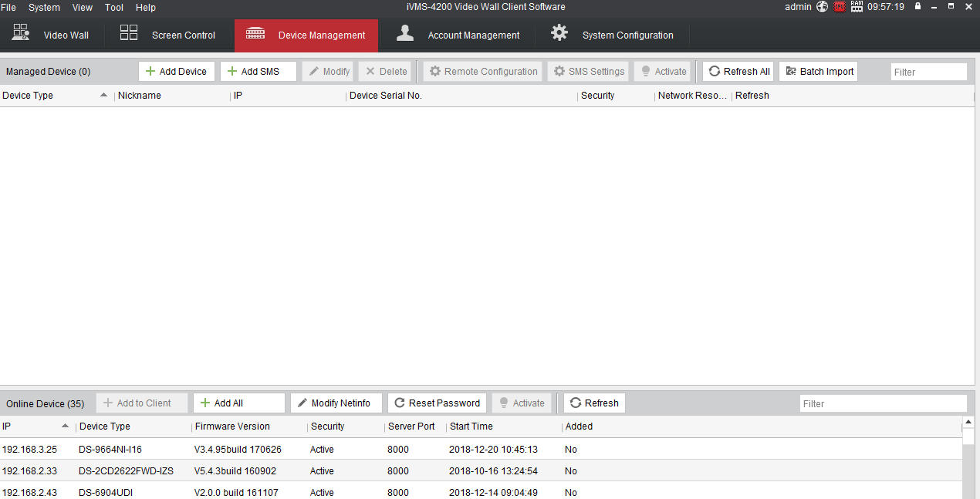The width and height of the screenshot is (980, 499).
Task: Click the managed device Filter field
Action: click(928, 72)
